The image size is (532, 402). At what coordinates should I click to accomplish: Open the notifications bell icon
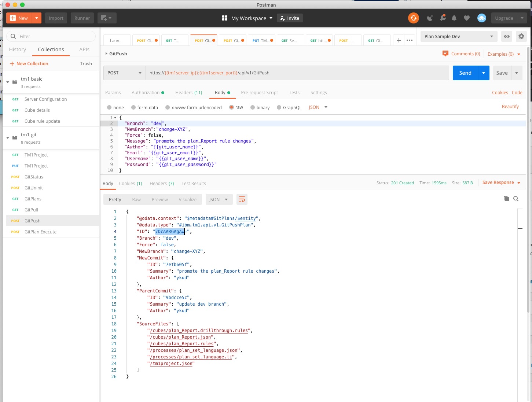(x=454, y=18)
